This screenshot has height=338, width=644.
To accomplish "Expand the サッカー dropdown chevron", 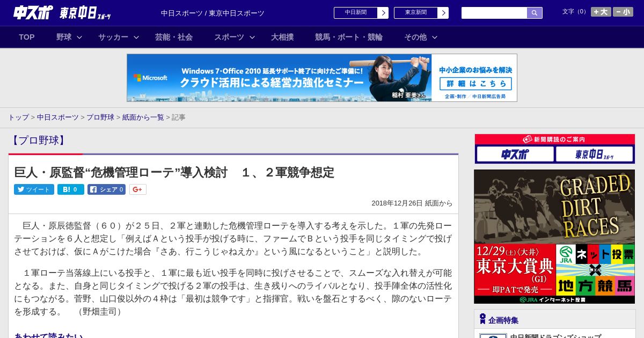I will [x=136, y=37].
